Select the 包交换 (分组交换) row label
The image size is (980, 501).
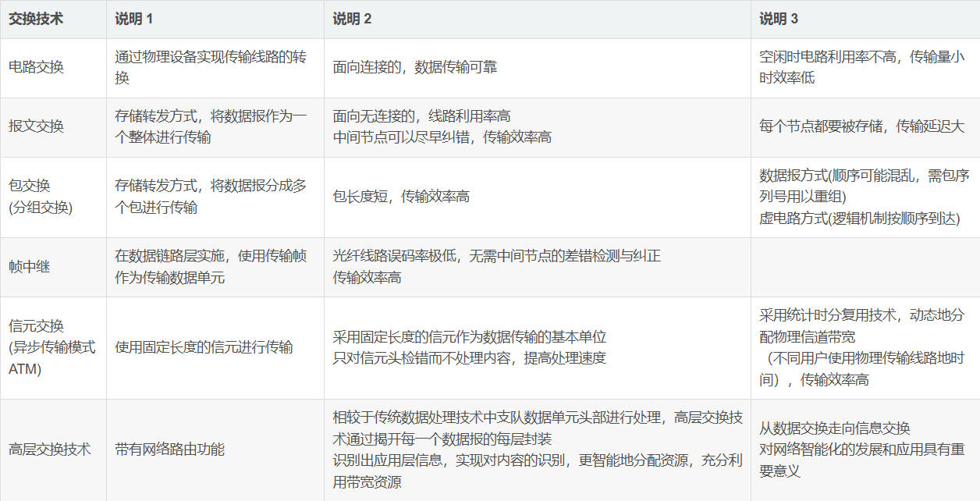41,196
